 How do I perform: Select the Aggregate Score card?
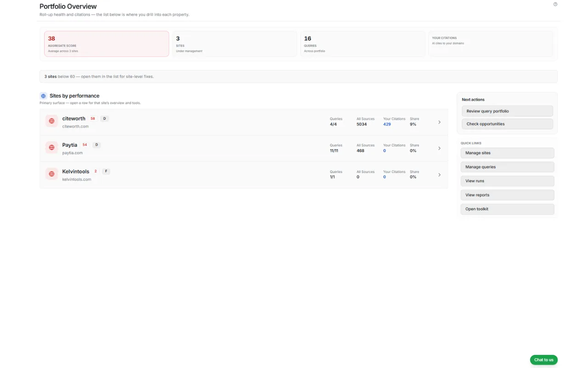point(107,44)
